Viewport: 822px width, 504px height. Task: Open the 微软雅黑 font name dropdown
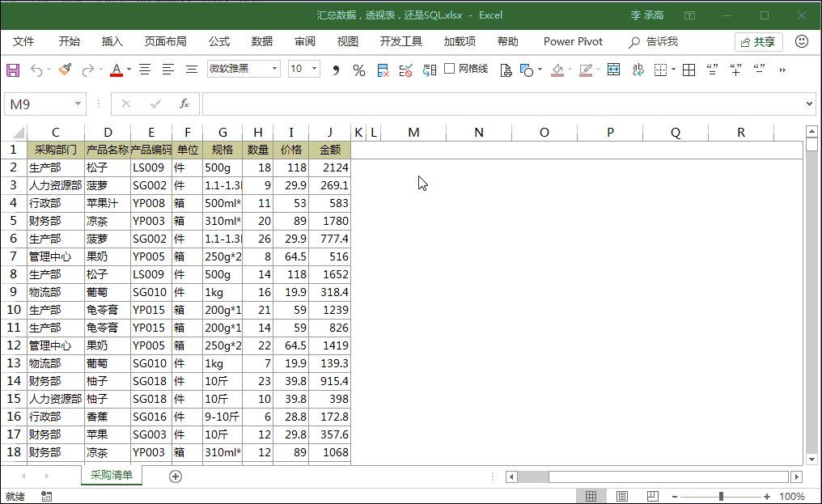[274, 69]
